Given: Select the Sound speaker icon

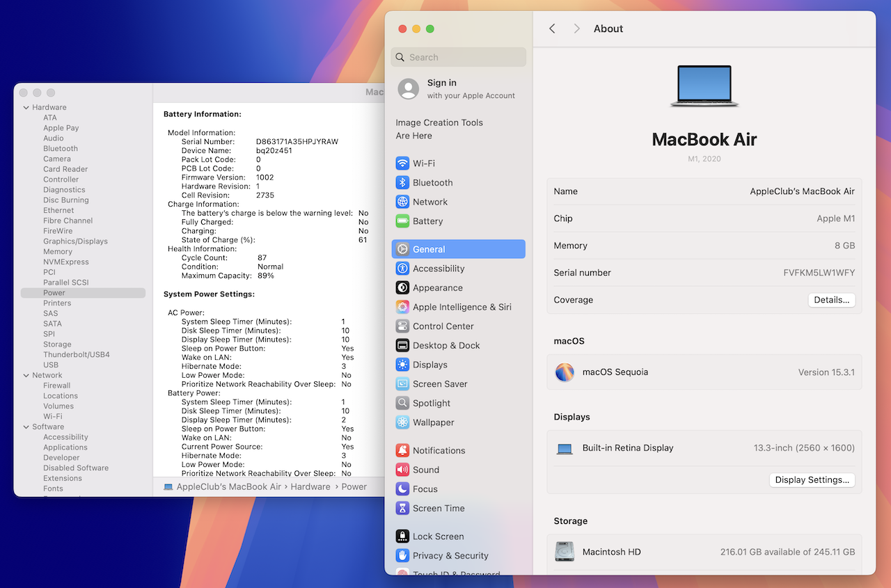Looking at the screenshot, I should [402, 470].
